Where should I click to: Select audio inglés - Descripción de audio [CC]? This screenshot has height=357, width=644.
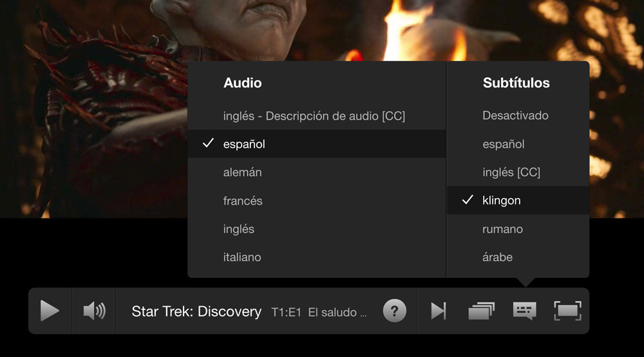317,116
